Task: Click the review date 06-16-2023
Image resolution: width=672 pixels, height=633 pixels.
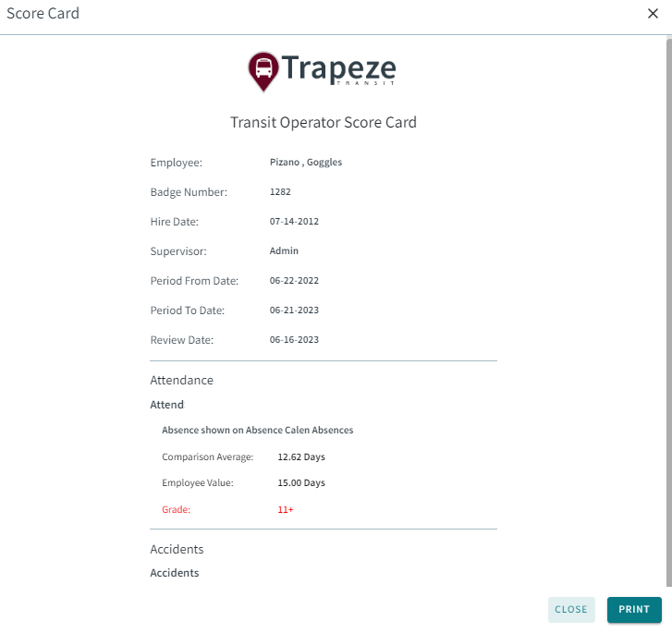Action: click(294, 340)
